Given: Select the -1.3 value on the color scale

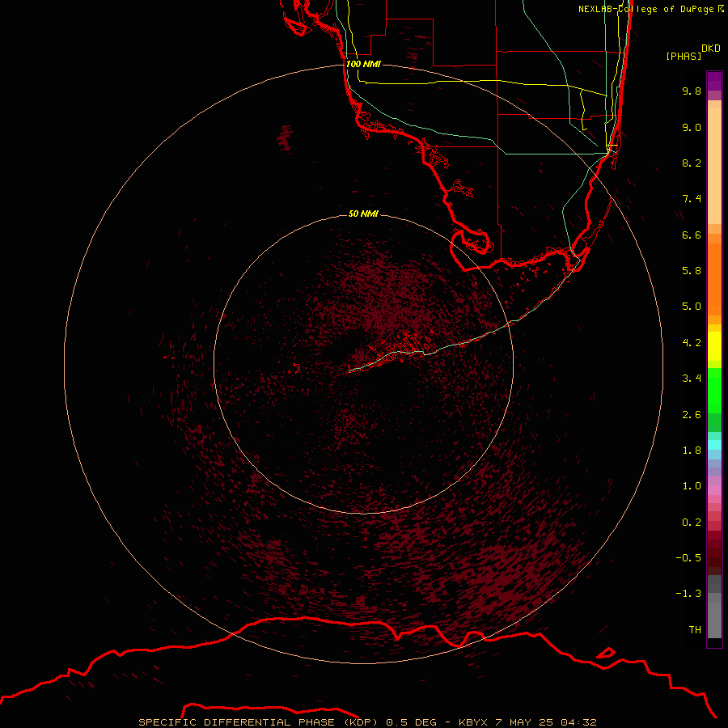Looking at the screenshot, I should pyautogui.click(x=688, y=594).
